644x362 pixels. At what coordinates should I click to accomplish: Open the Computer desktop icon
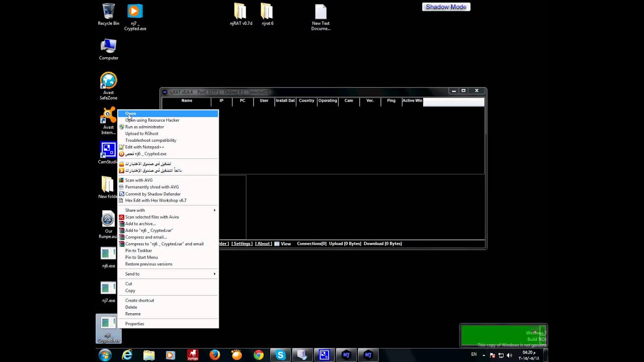[x=108, y=49]
